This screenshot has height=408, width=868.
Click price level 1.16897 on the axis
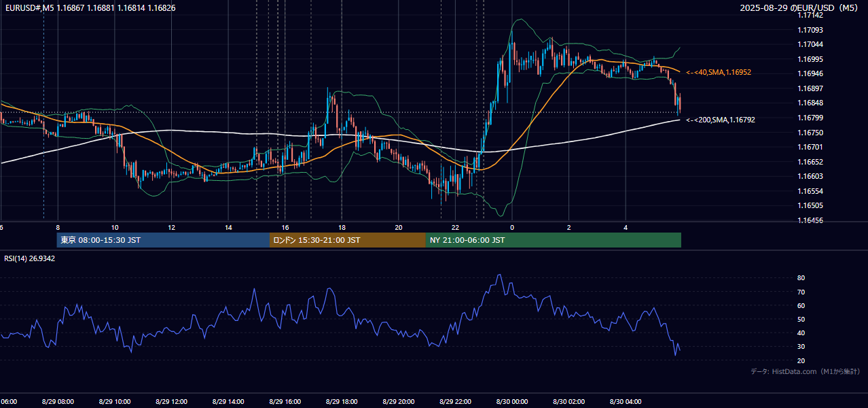pyautogui.click(x=810, y=88)
